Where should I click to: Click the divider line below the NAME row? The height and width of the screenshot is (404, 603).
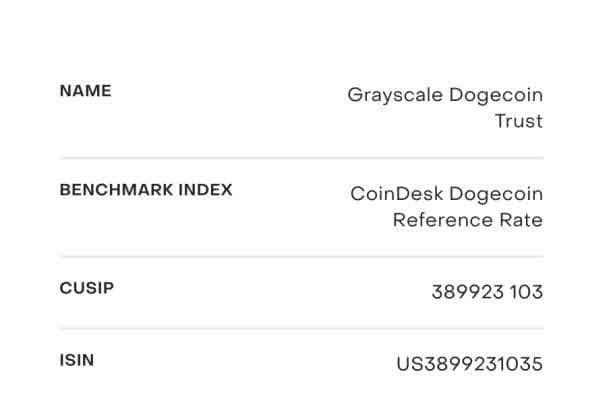[301, 158]
